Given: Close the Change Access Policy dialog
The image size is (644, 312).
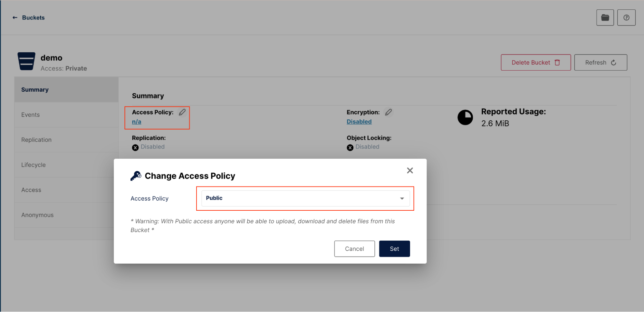Looking at the screenshot, I should coord(410,170).
